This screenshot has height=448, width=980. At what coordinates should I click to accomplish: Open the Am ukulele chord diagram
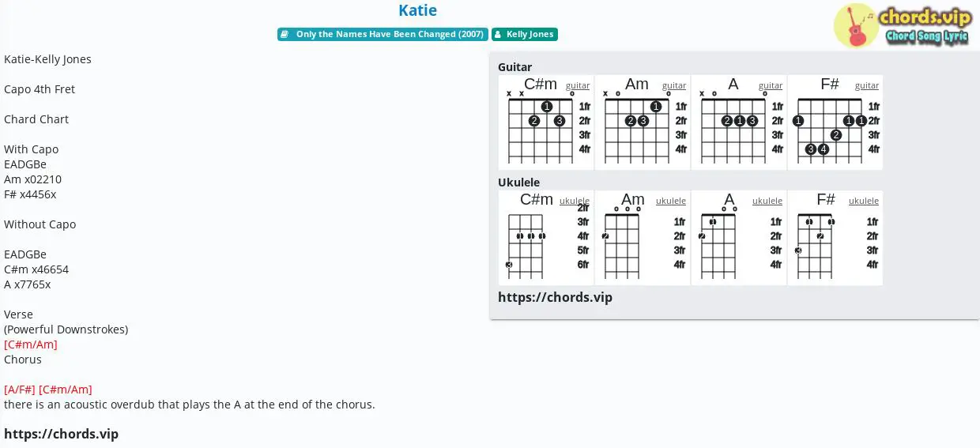pyautogui.click(x=643, y=238)
